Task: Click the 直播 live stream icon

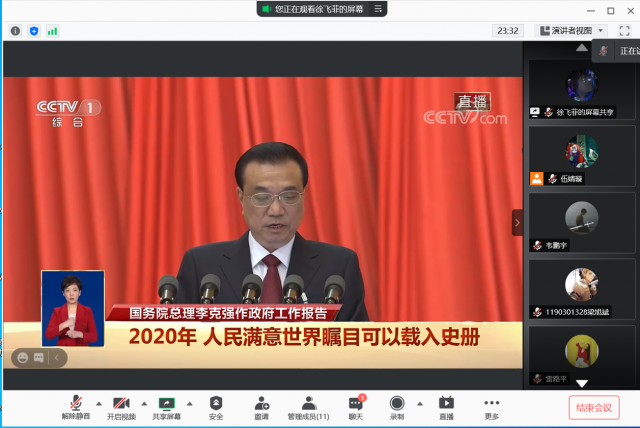Action: (446, 406)
